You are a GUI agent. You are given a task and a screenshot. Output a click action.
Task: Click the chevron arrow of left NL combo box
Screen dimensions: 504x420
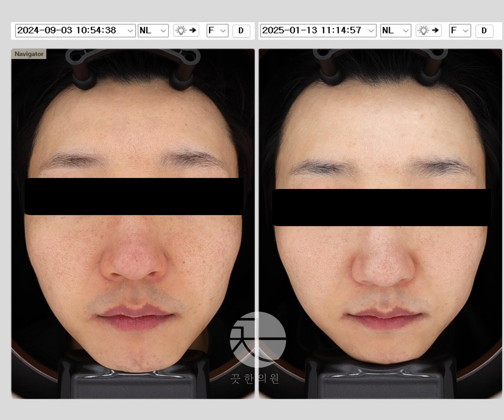point(163,31)
